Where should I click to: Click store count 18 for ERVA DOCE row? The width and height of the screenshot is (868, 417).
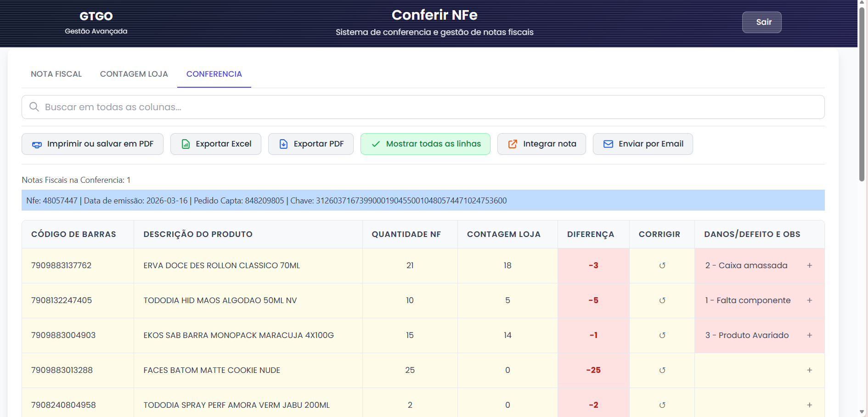click(x=507, y=265)
